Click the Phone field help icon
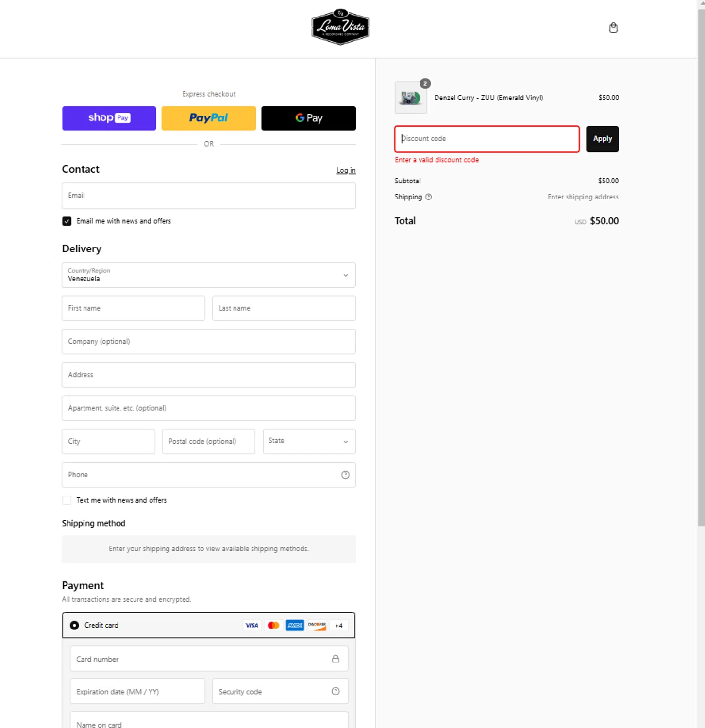This screenshot has height=728, width=705. (345, 475)
